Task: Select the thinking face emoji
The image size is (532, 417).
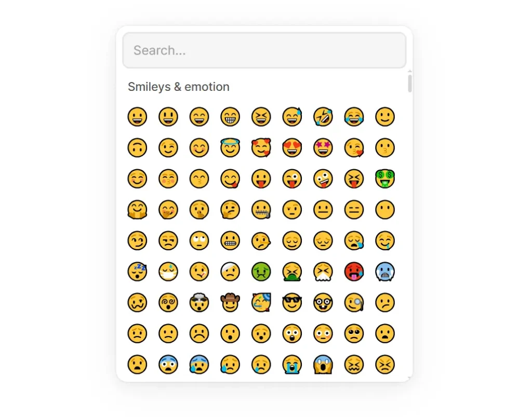Action: [x=230, y=210]
